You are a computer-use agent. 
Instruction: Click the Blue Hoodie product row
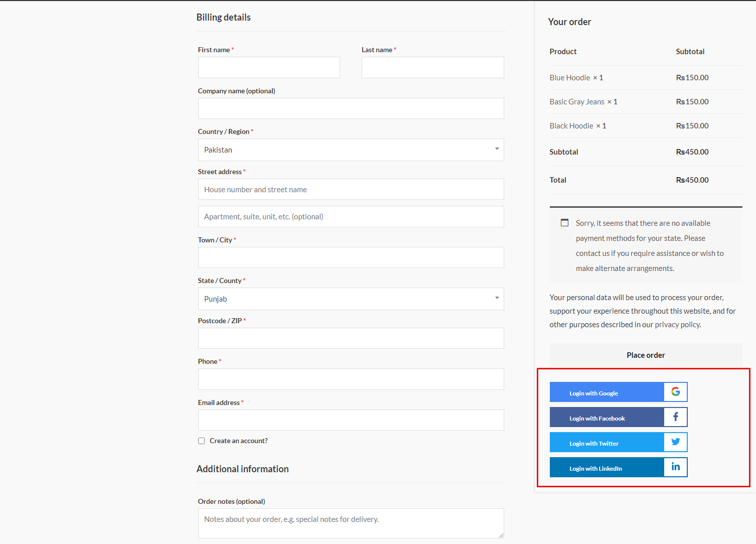click(x=646, y=78)
